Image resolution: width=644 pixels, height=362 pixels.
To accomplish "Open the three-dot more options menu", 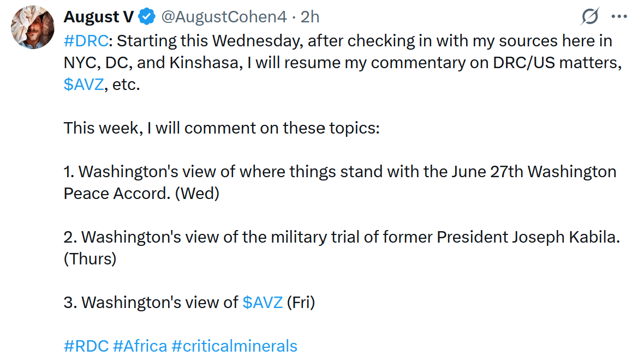I will (x=619, y=17).
